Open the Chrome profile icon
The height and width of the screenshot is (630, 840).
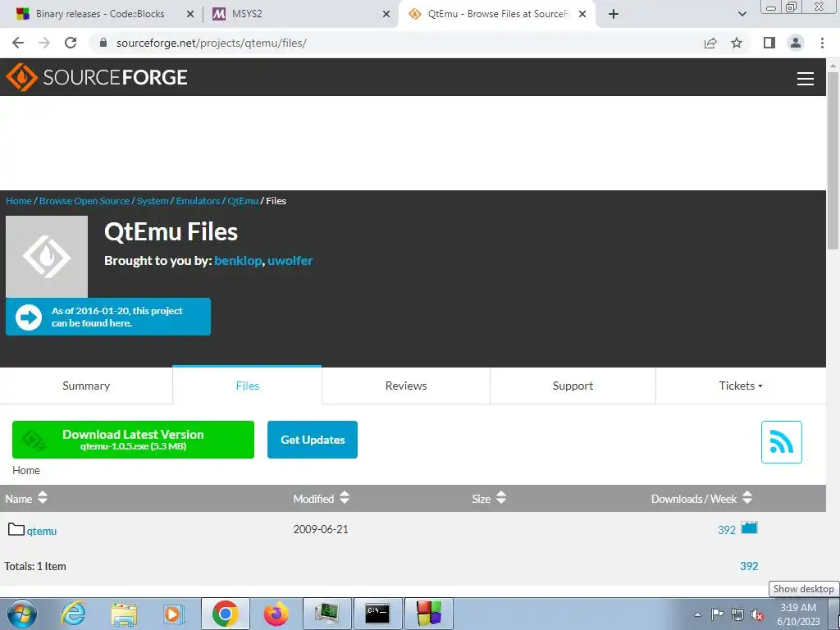pos(796,43)
